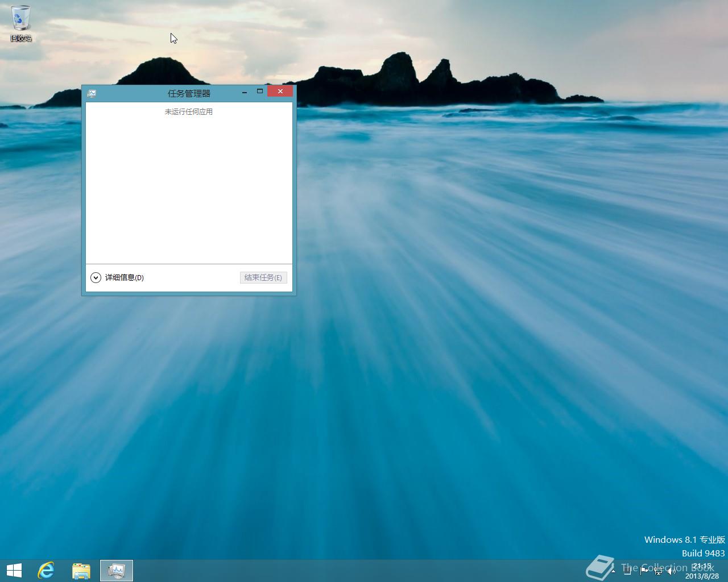Maximize the Task Manager window
Viewport: 728px width, 582px height.
(x=260, y=92)
